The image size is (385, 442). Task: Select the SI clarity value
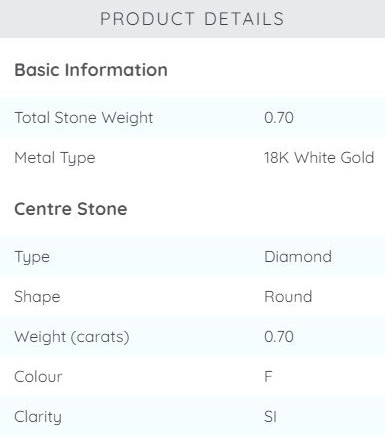270,417
